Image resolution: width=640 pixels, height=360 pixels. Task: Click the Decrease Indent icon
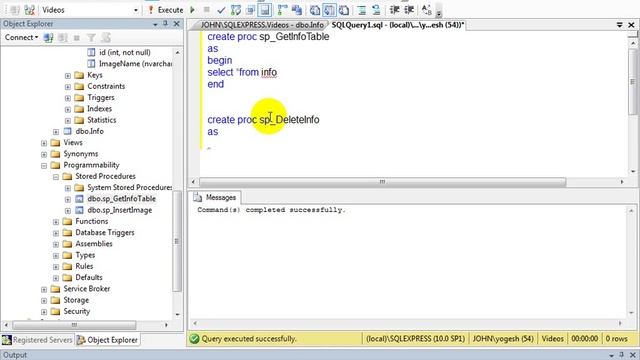394,10
